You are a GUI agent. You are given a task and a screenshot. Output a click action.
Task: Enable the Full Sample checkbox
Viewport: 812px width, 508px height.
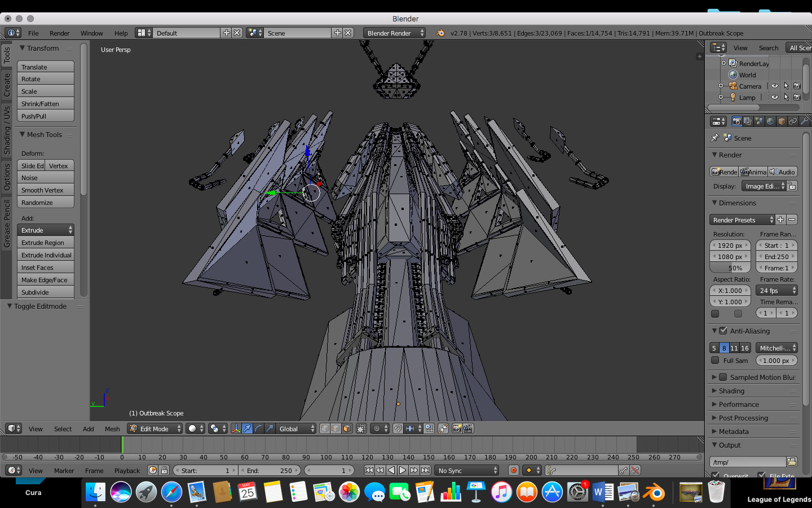click(x=715, y=360)
